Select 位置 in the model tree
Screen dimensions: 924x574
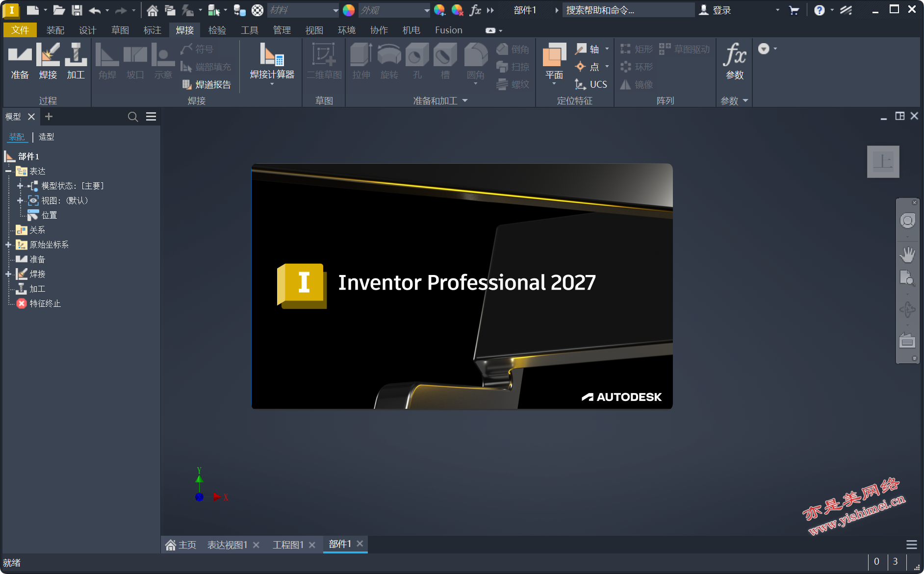43,215
